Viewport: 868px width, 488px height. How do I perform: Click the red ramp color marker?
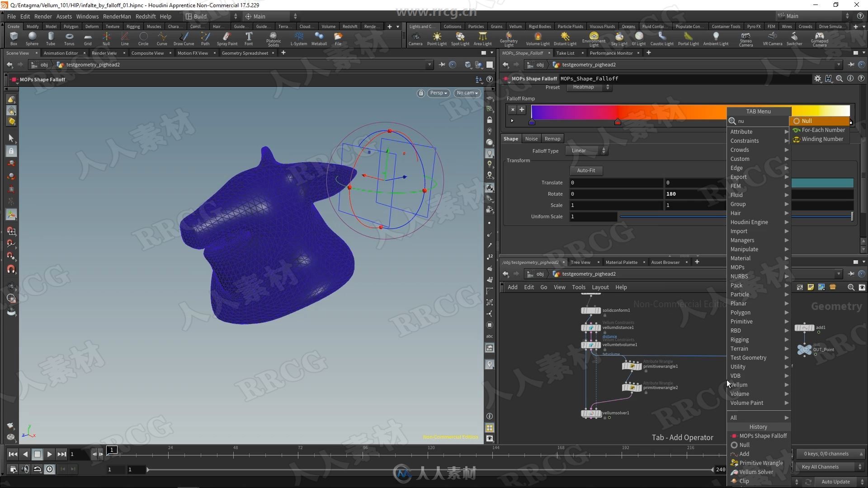pos(618,122)
